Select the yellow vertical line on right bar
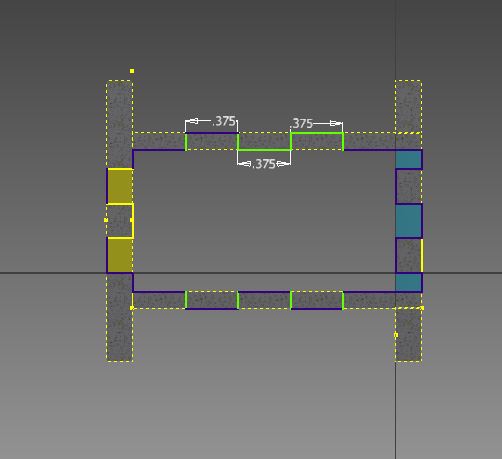This screenshot has height=459, width=502. pyautogui.click(x=422, y=255)
